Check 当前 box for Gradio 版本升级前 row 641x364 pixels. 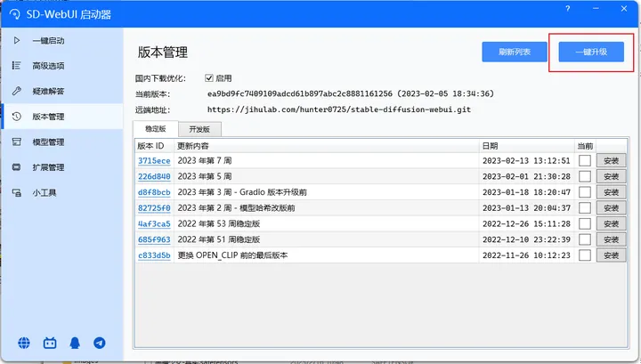585,192
